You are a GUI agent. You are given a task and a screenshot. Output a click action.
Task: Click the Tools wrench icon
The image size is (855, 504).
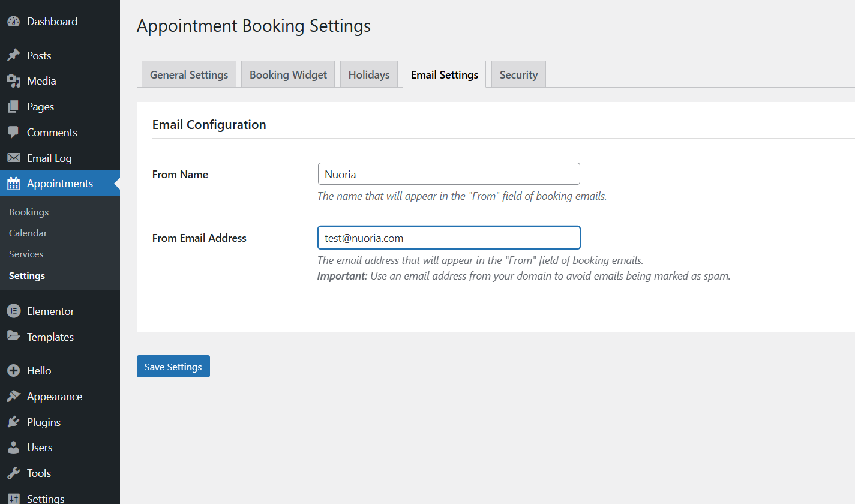(13, 473)
